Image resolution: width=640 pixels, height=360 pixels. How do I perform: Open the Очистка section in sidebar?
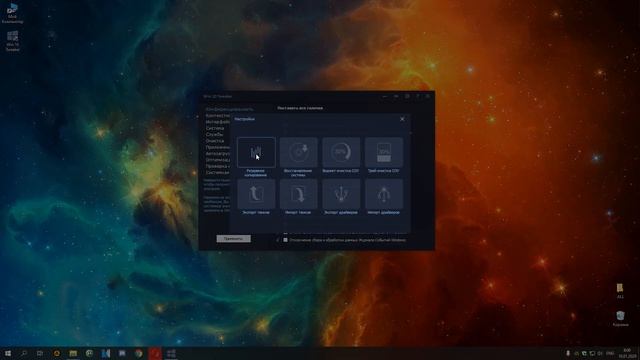click(x=215, y=141)
